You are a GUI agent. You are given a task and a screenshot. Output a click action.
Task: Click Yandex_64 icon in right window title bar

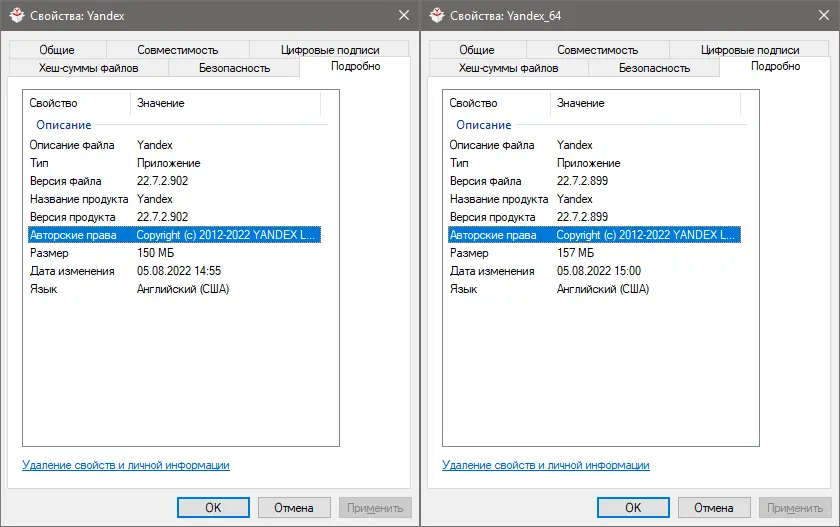437,15
